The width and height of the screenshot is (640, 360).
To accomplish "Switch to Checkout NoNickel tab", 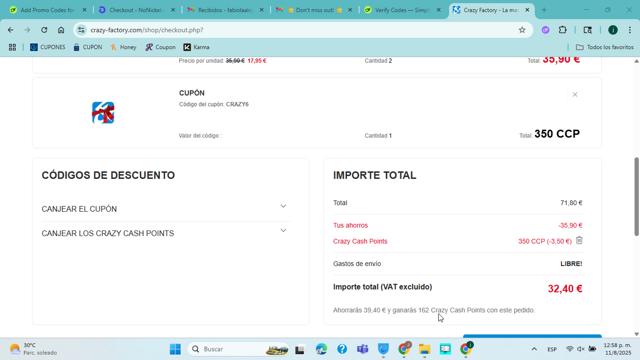I will click(x=137, y=10).
